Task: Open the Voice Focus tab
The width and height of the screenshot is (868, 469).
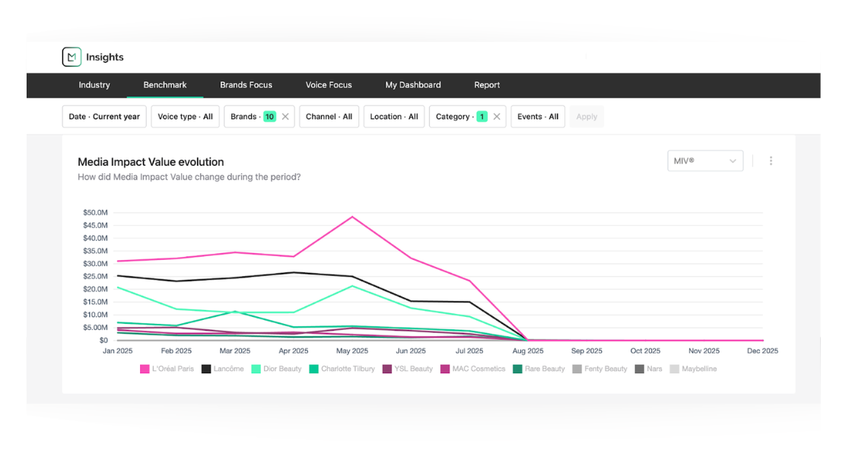Action: (329, 85)
